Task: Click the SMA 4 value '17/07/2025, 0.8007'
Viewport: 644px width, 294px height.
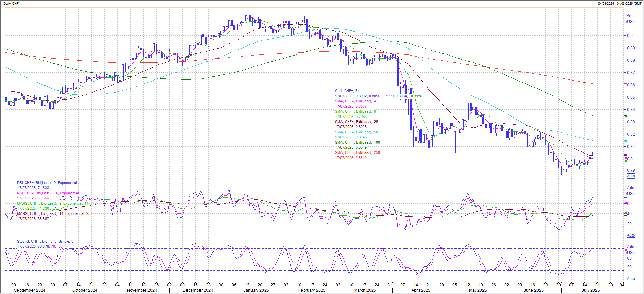Action: [x=351, y=107]
